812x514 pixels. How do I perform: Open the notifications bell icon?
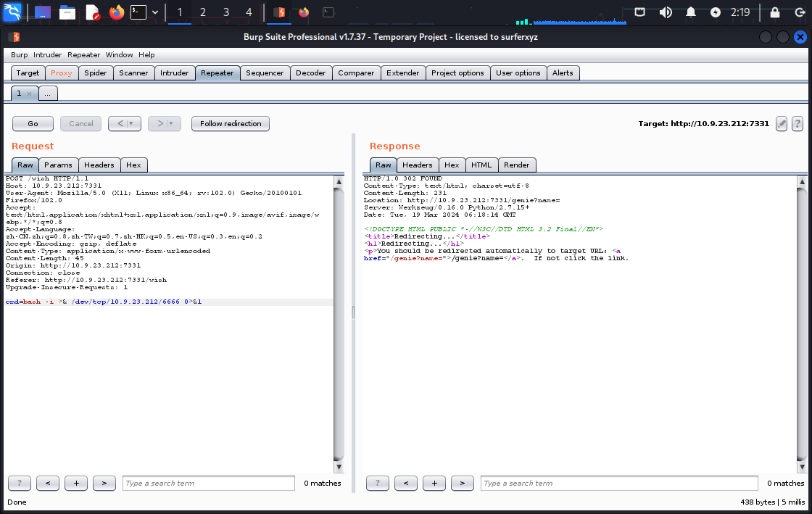tap(691, 12)
